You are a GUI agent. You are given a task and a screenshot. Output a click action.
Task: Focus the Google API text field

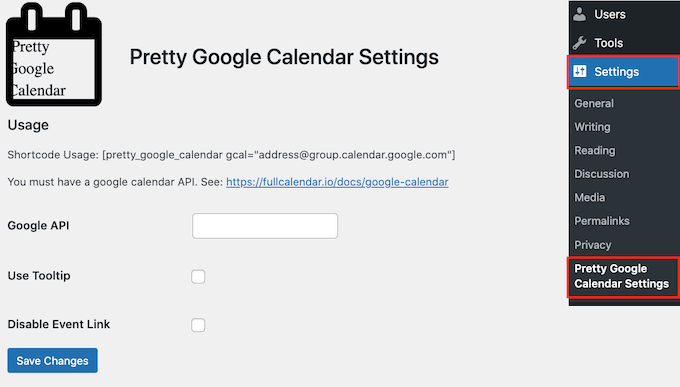(265, 226)
